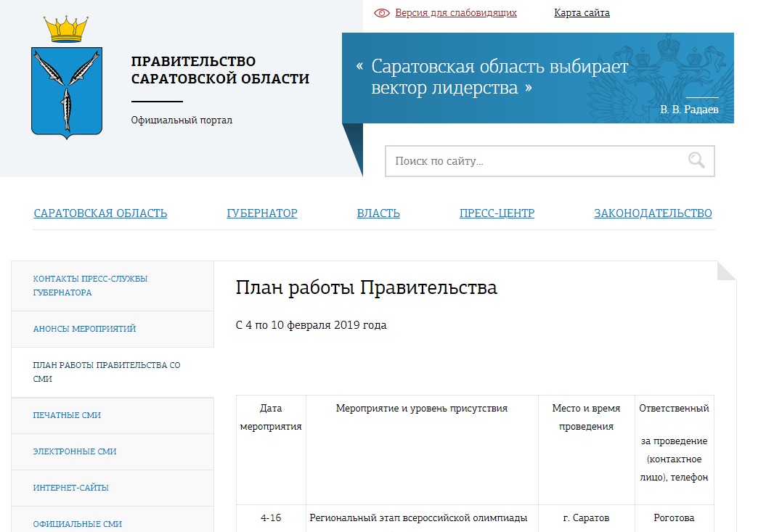Open Контакты пресс-службы губернатора in sidebar
Image resolution: width=782 pixels, height=532 pixels.
tap(90, 286)
